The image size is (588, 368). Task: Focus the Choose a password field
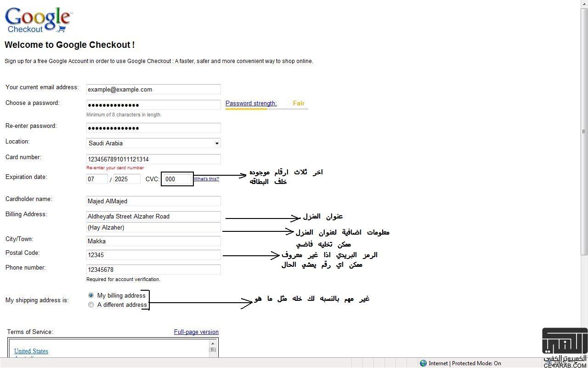pos(153,104)
